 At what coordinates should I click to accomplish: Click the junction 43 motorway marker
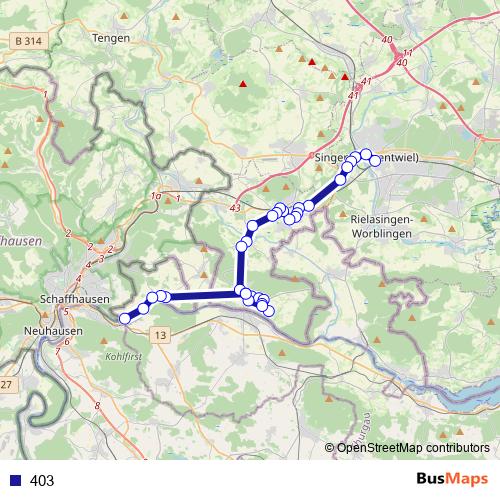click(235, 208)
